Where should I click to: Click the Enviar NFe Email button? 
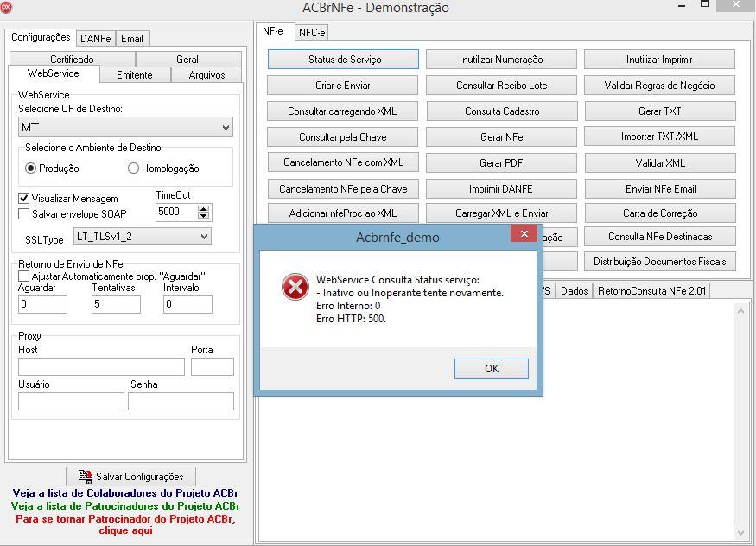point(659,189)
